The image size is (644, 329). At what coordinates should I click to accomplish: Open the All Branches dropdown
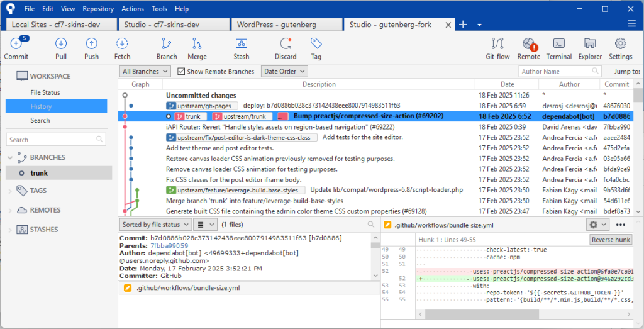(145, 72)
